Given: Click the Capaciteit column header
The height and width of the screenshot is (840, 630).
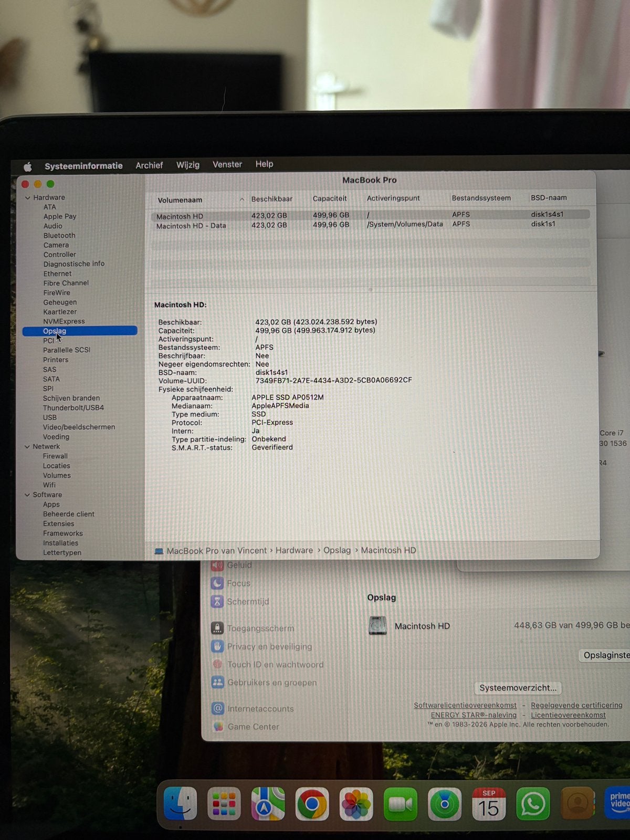Looking at the screenshot, I should tap(330, 198).
